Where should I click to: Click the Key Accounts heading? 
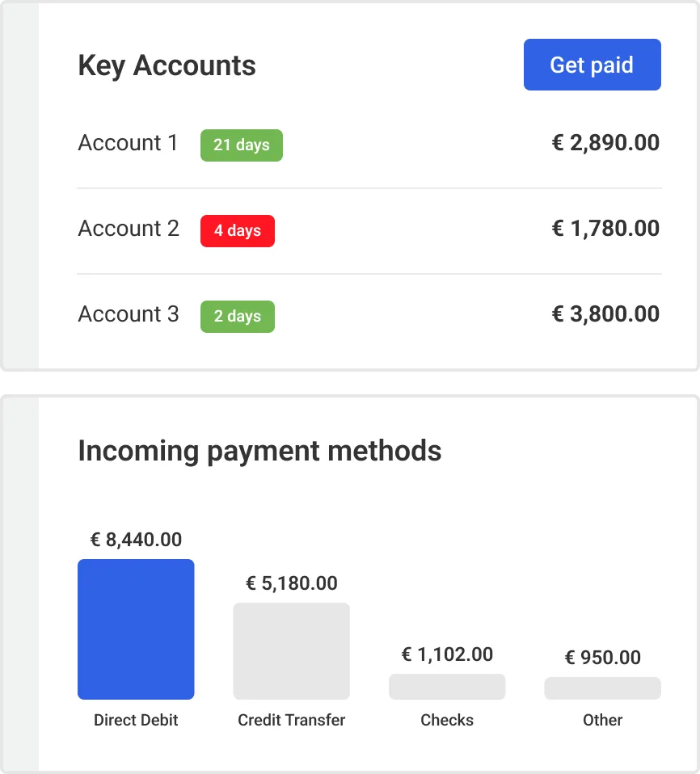pyautogui.click(x=167, y=65)
